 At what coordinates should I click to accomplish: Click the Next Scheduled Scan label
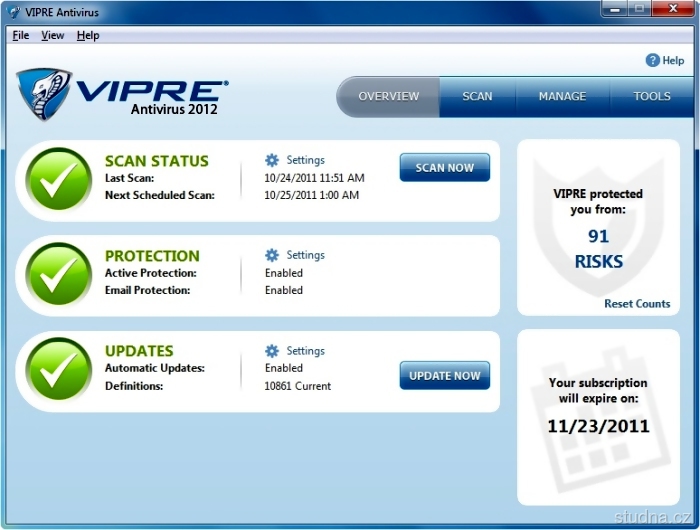click(x=160, y=195)
